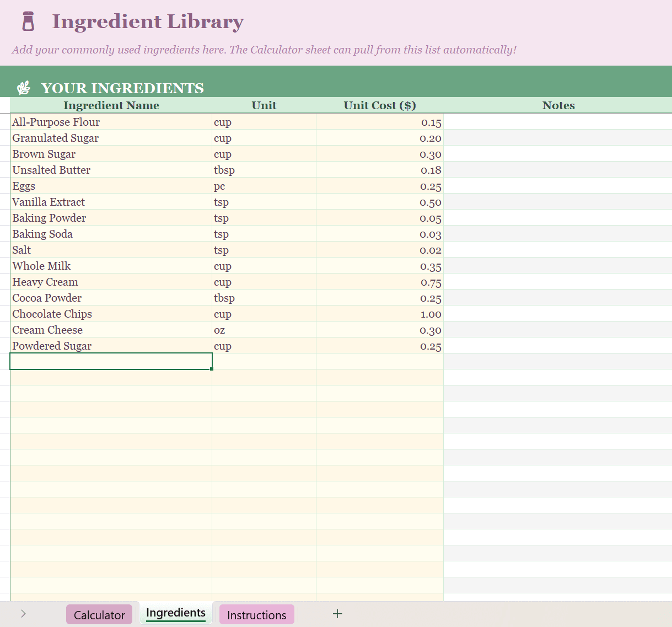Select the unit cost 1.00 for chocolate chips

pos(380,314)
